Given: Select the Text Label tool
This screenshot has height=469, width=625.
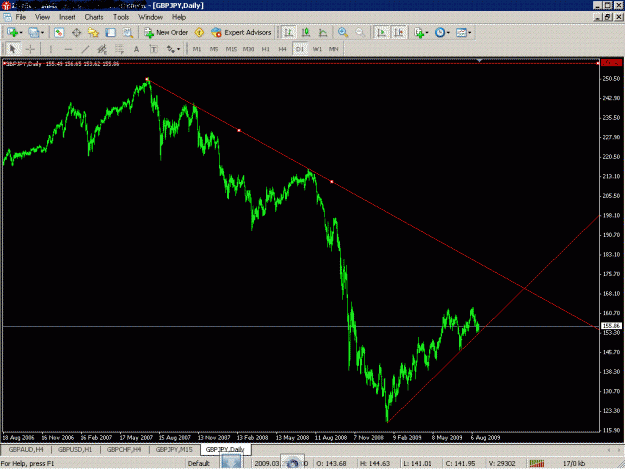Looking at the screenshot, I should 153,49.
